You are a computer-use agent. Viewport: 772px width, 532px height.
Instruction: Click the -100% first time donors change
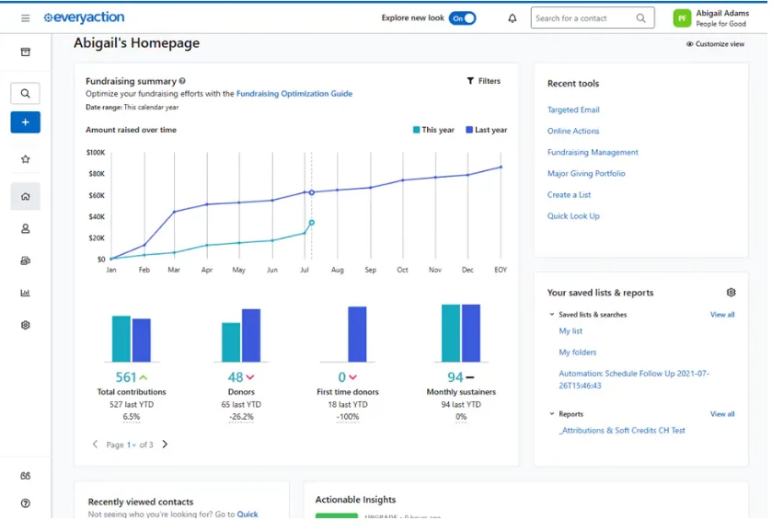pos(348,417)
